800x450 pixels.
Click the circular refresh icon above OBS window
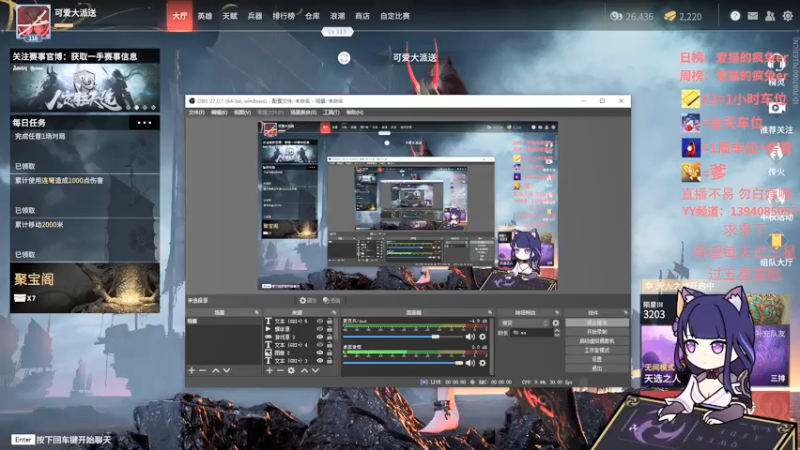[344, 58]
